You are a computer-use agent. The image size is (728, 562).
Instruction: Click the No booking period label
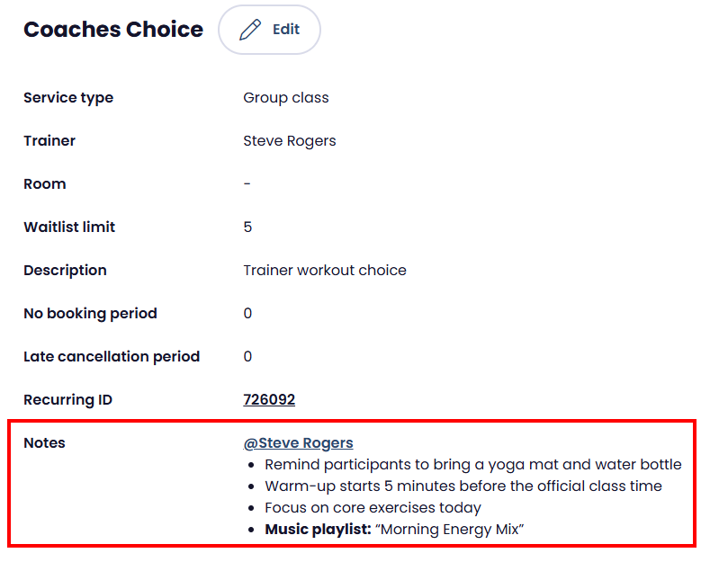[x=90, y=314]
